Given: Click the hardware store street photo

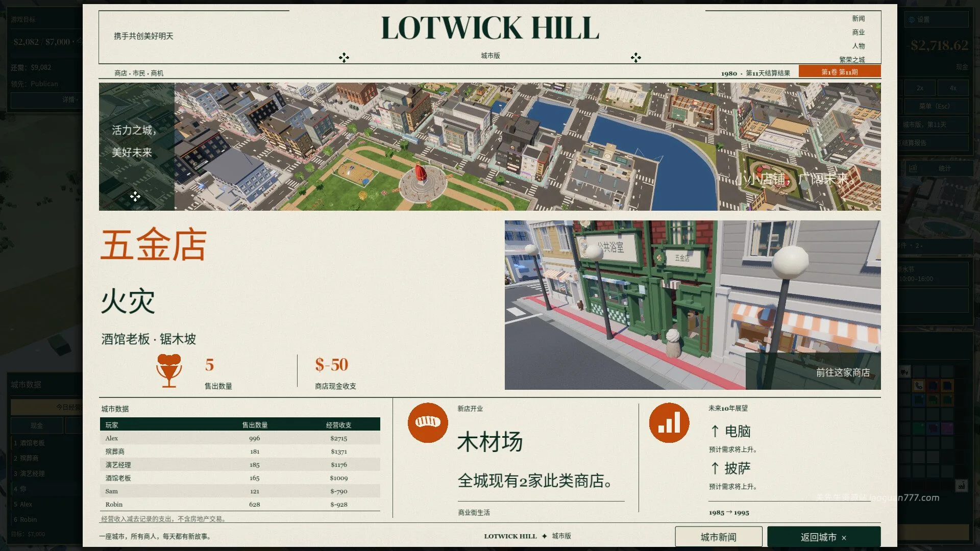Looking at the screenshot, I should pos(693,305).
